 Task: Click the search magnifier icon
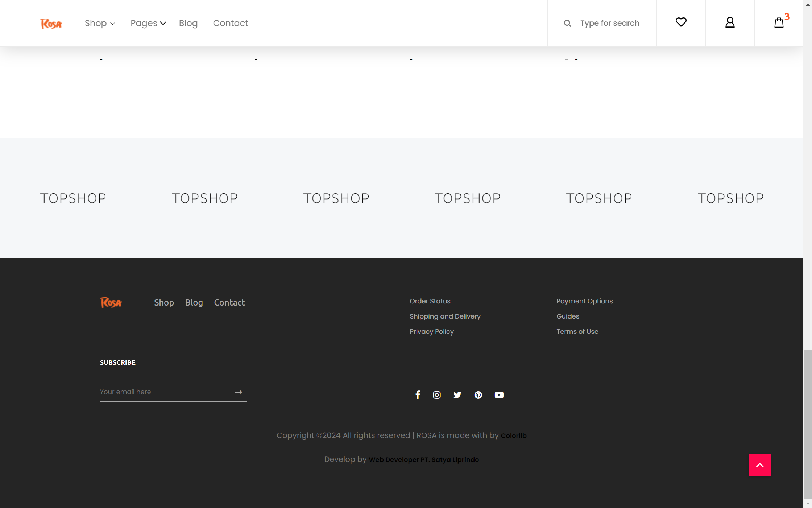click(x=567, y=23)
